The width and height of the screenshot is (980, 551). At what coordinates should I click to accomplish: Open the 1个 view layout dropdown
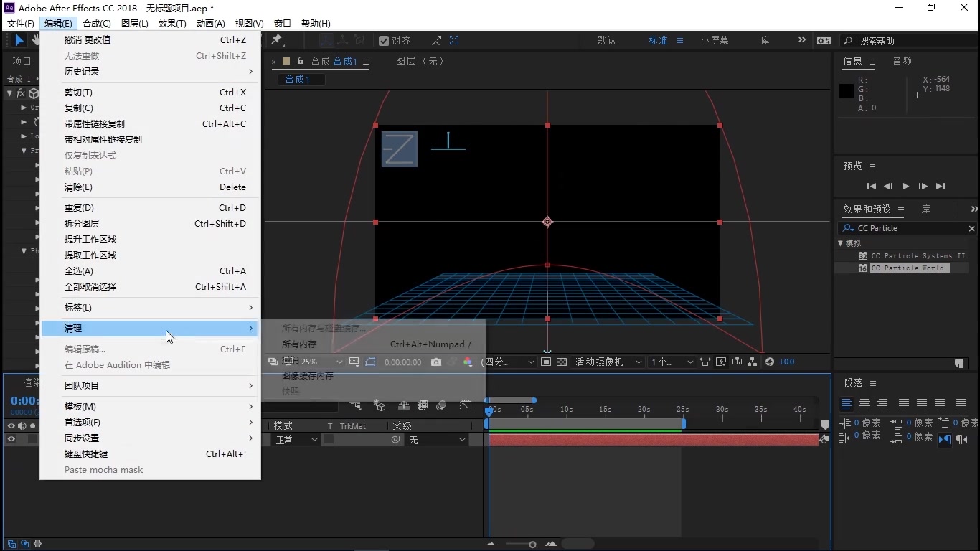click(x=672, y=362)
